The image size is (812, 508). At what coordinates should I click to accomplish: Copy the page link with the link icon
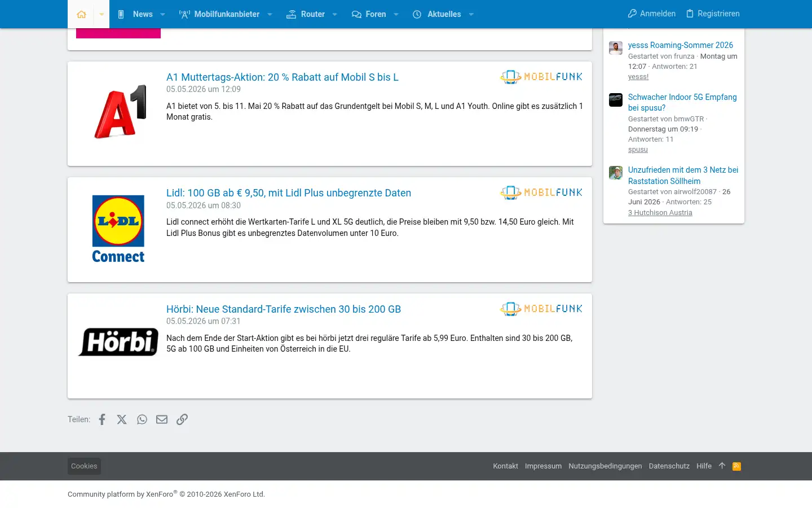[x=182, y=419]
